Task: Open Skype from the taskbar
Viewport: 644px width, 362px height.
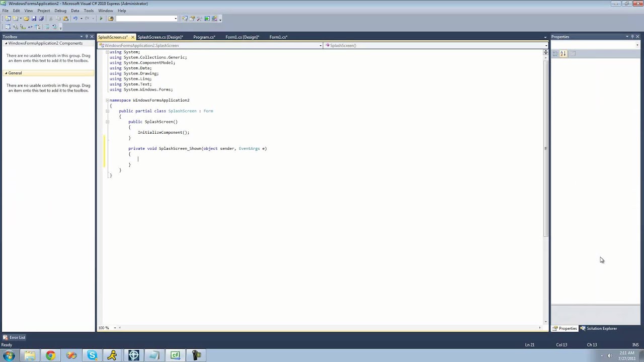Action: tap(92, 355)
